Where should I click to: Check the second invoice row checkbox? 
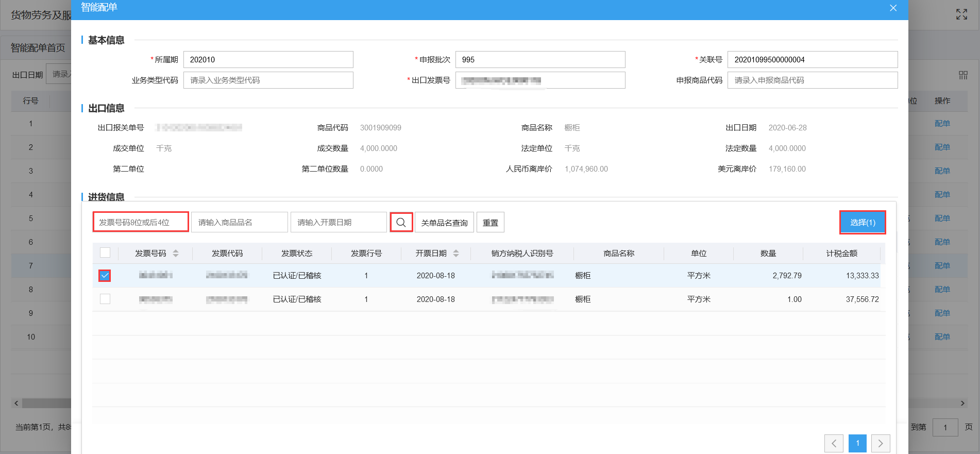(105, 299)
